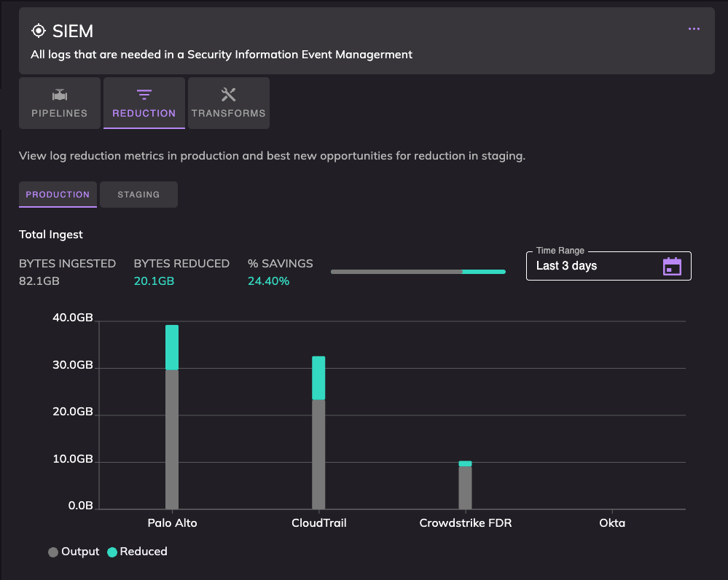Click the Palo Alto teal reduced bar segment
728x580 pixels.
point(172,348)
